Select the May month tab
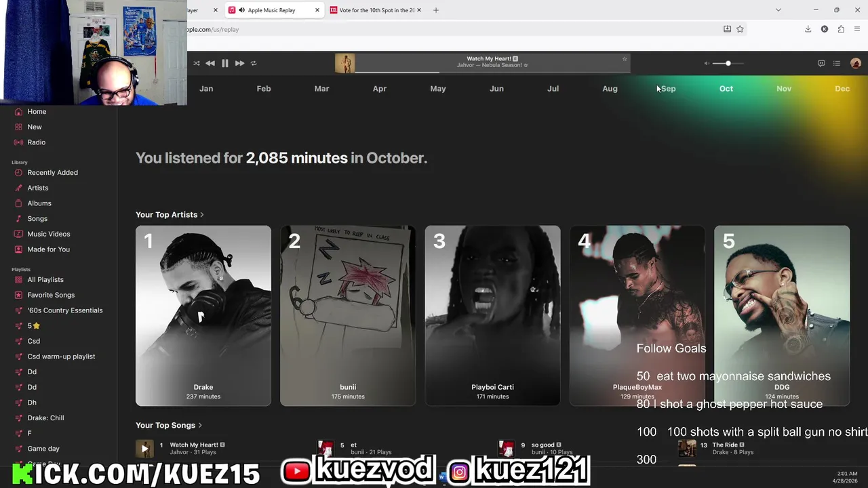The width and height of the screenshot is (868, 488). pyautogui.click(x=438, y=89)
